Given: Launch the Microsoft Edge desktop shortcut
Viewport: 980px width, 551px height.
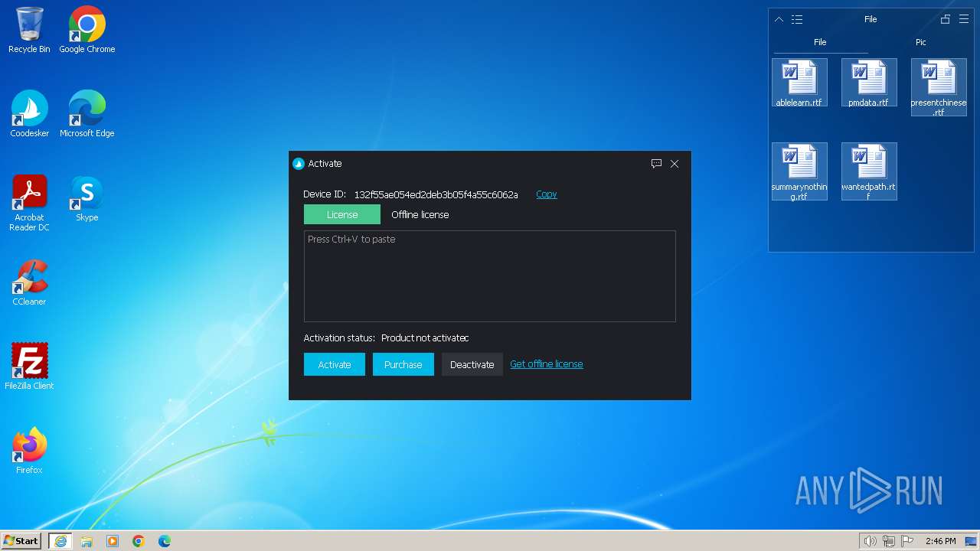Looking at the screenshot, I should coord(87,115).
